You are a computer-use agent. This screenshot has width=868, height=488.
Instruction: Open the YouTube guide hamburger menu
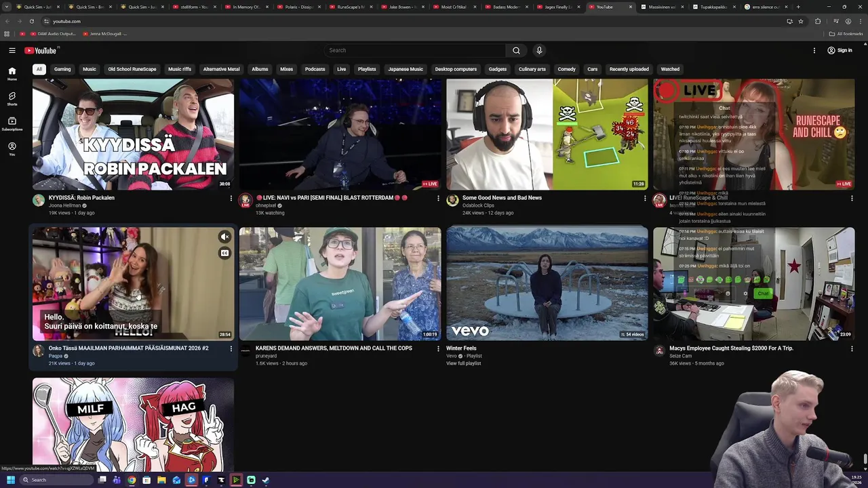(12, 50)
